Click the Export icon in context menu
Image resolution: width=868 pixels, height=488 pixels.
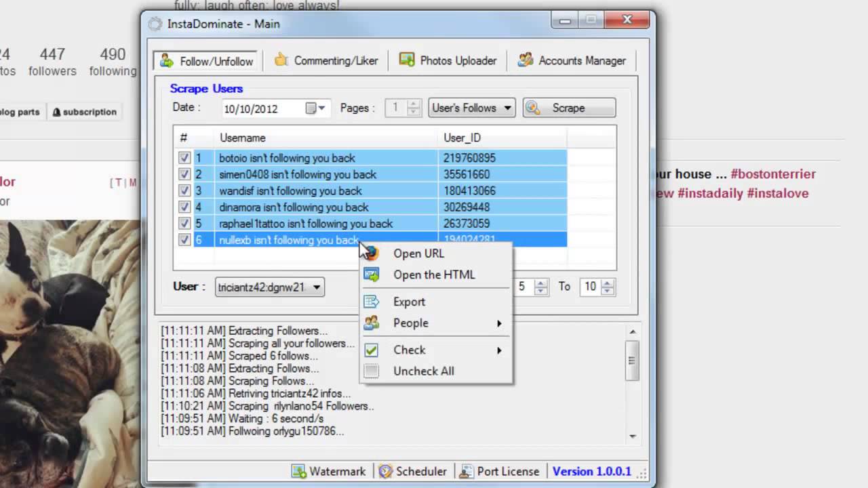pos(372,302)
